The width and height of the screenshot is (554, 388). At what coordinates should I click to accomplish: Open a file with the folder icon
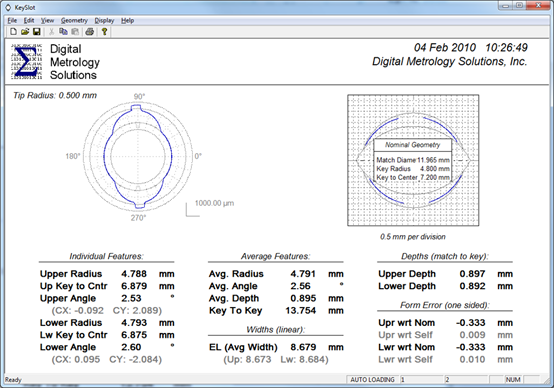[x=25, y=32]
